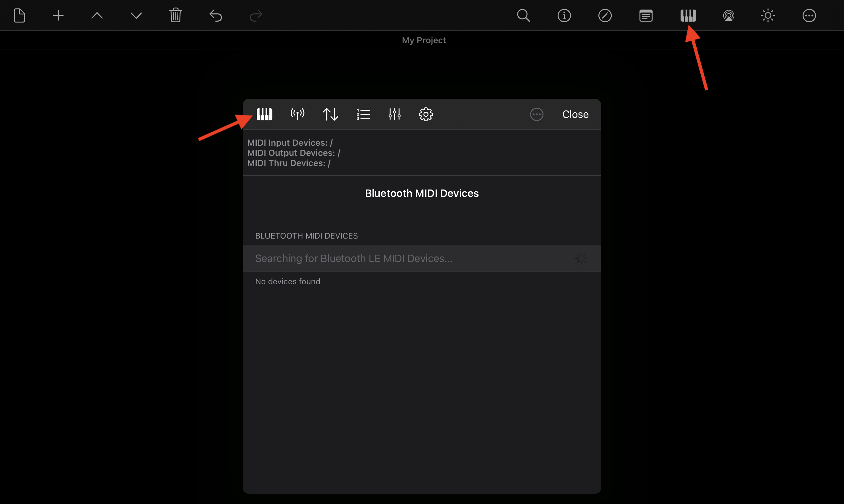Open the circle-slash edit icon
Viewport: 844px width, 504px height.
[605, 16]
